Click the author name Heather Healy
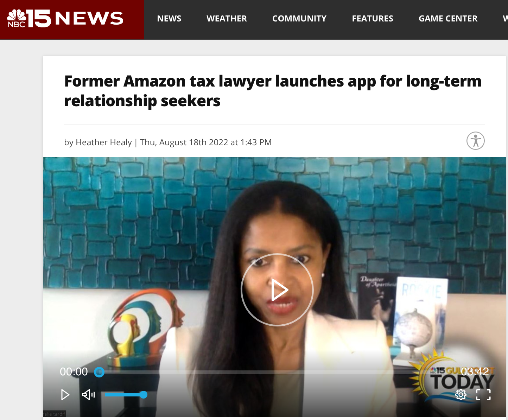This screenshot has height=420, width=508. coord(104,142)
